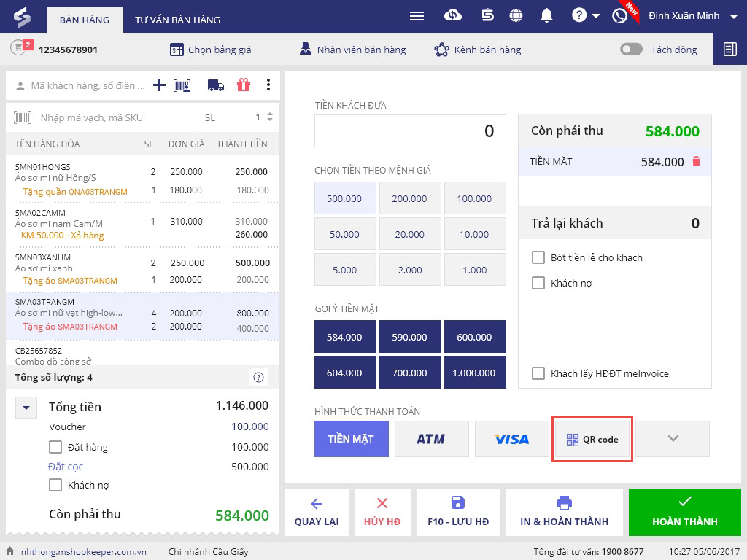Open the help question mark icon
The width and height of the screenshot is (747, 560).
(x=578, y=16)
